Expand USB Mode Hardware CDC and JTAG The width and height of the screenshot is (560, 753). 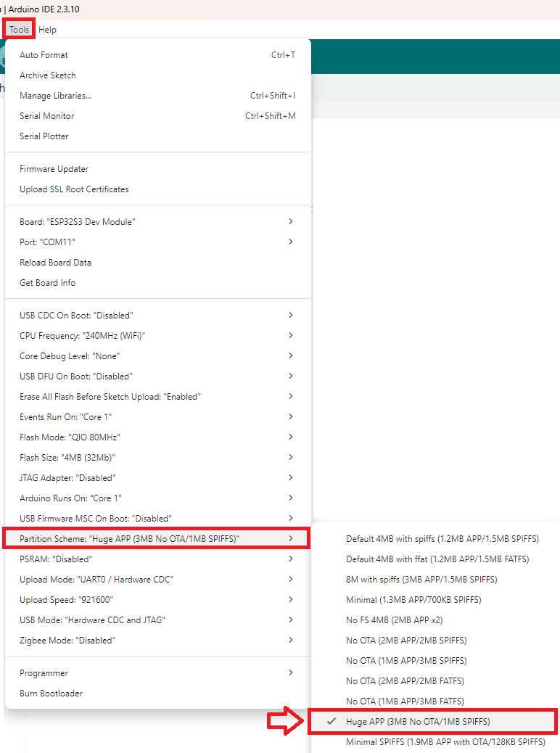(x=157, y=620)
